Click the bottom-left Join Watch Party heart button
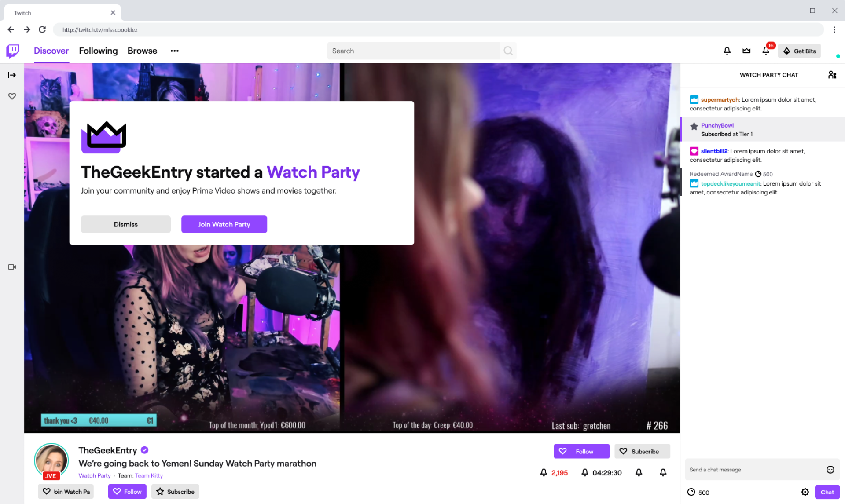The height and width of the screenshot is (504, 845). tap(66, 492)
